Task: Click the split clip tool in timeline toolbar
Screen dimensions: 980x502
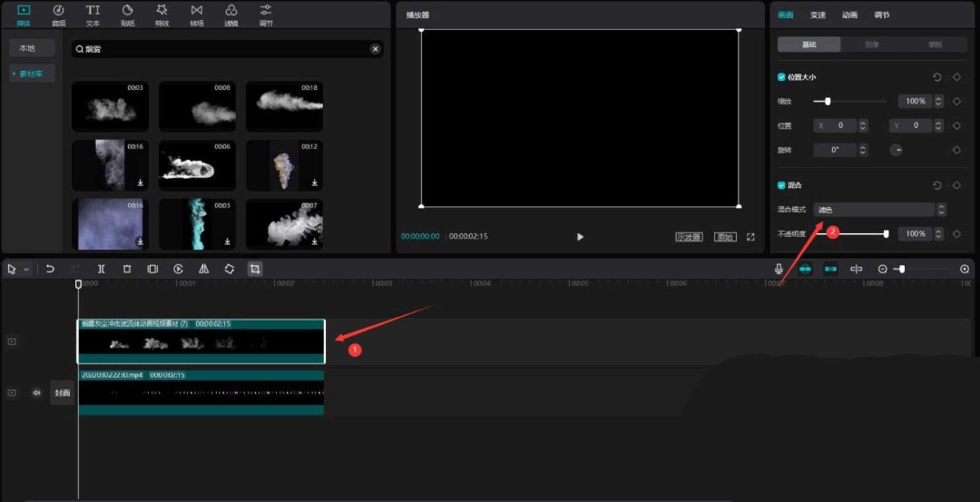Action: (x=102, y=270)
